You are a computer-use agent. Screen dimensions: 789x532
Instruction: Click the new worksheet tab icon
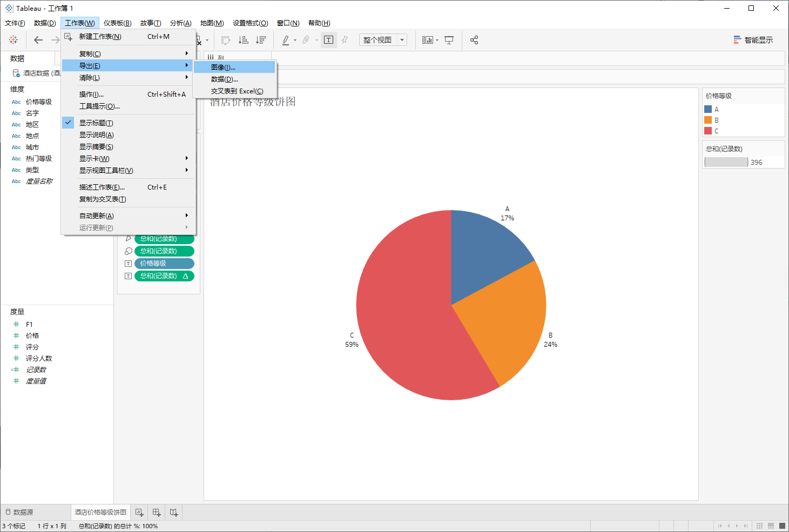click(139, 512)
